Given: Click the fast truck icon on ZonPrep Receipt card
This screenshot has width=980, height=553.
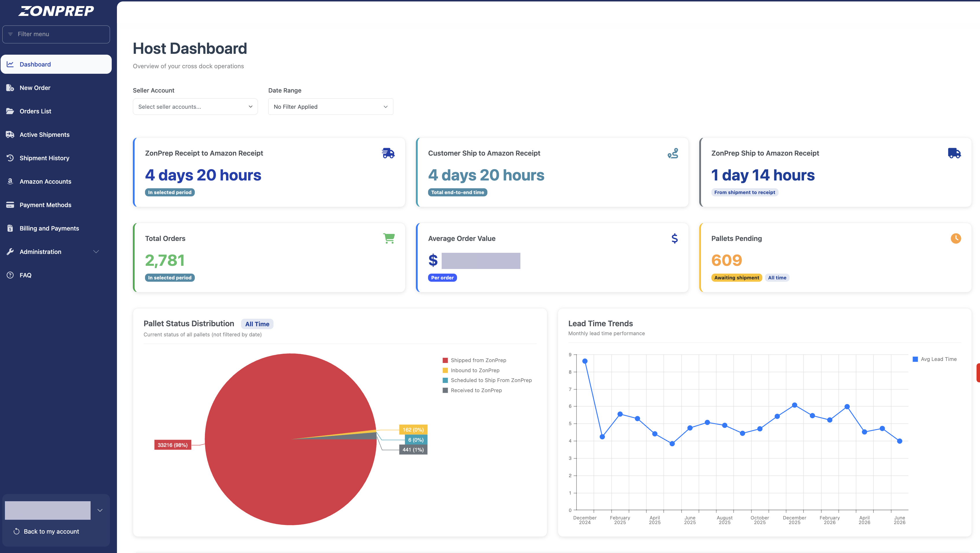Looking at the screenshot, I should point(388,153).
